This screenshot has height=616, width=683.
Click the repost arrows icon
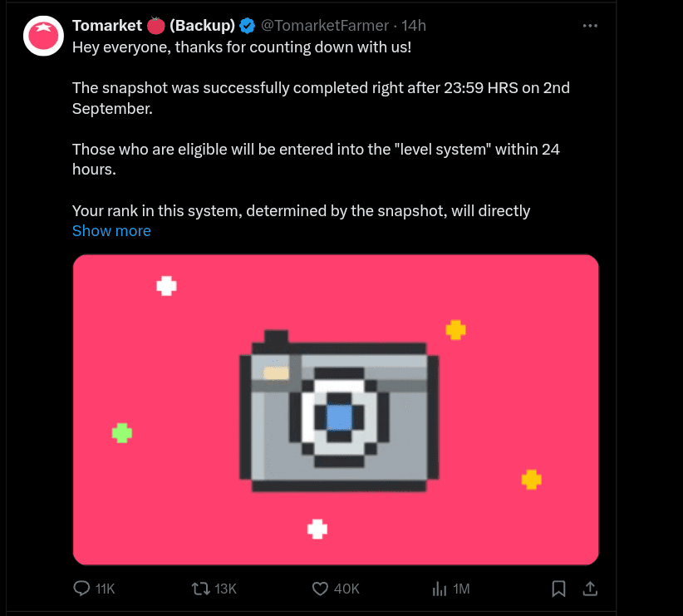200,589
